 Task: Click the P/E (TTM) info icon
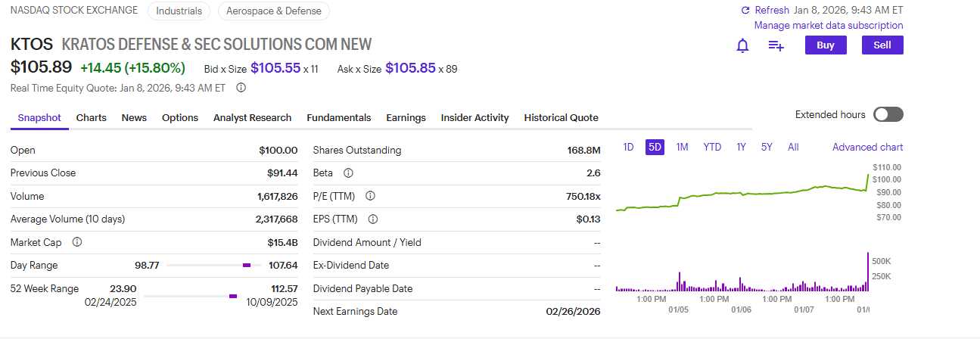[370, 196]
